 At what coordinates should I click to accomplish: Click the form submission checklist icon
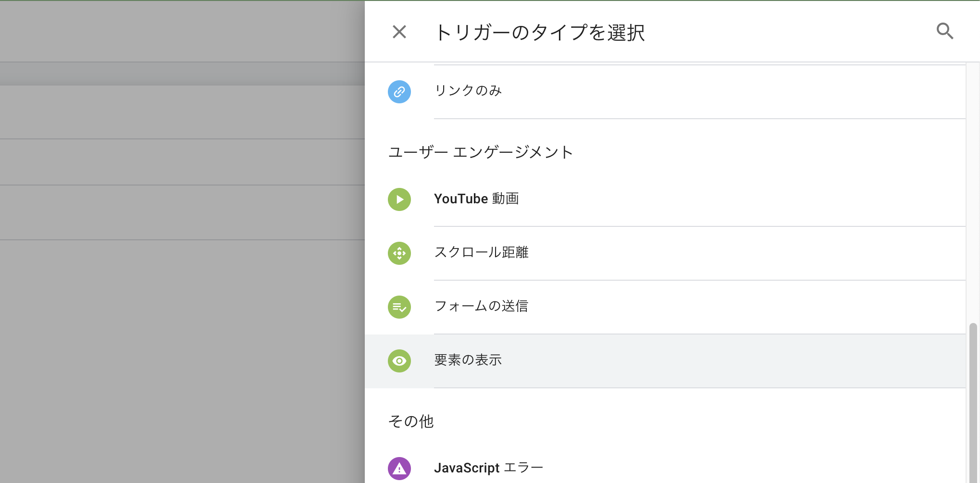click(x=399, y=307)
